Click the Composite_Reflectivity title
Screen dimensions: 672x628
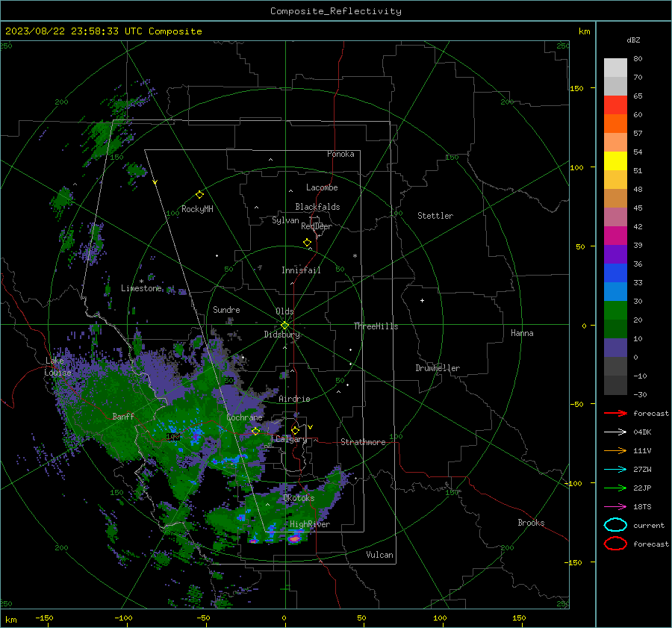pyautogui.click(x=335, y=11)
